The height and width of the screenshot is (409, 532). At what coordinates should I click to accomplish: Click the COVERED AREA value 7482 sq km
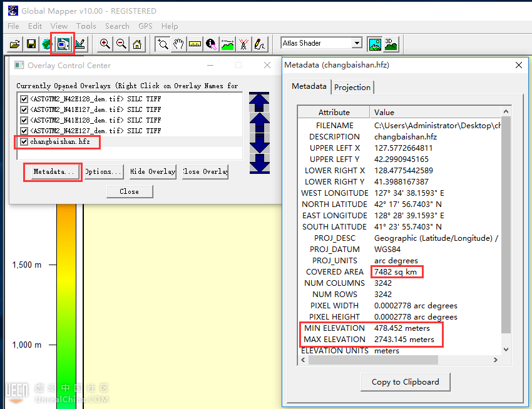[x=396, y=272]
